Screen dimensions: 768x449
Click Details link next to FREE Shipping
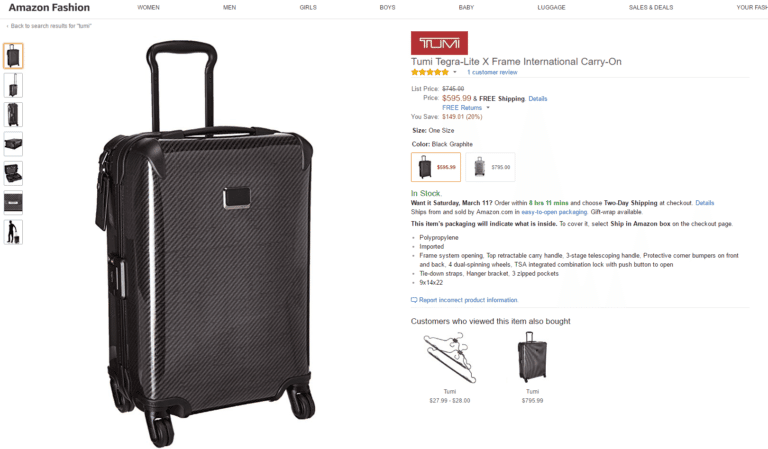click(537, 99)
